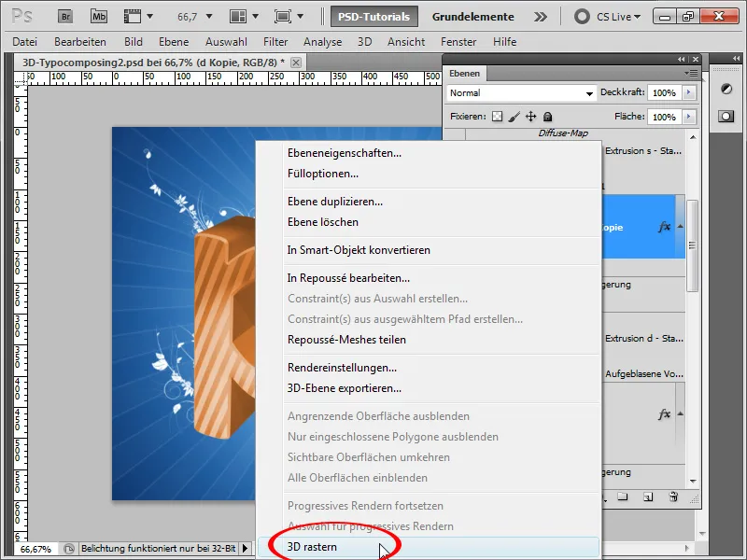Open the Datei menu

(x=25, y=42)
